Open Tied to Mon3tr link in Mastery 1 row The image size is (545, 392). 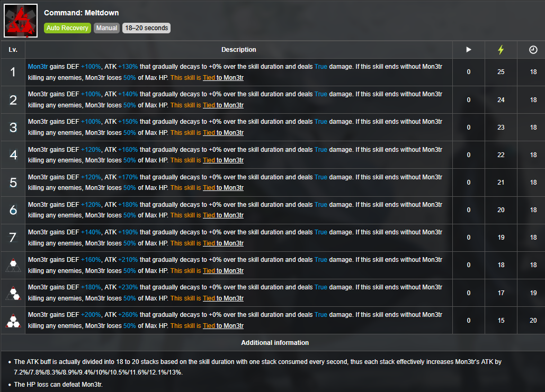point(223,270)
